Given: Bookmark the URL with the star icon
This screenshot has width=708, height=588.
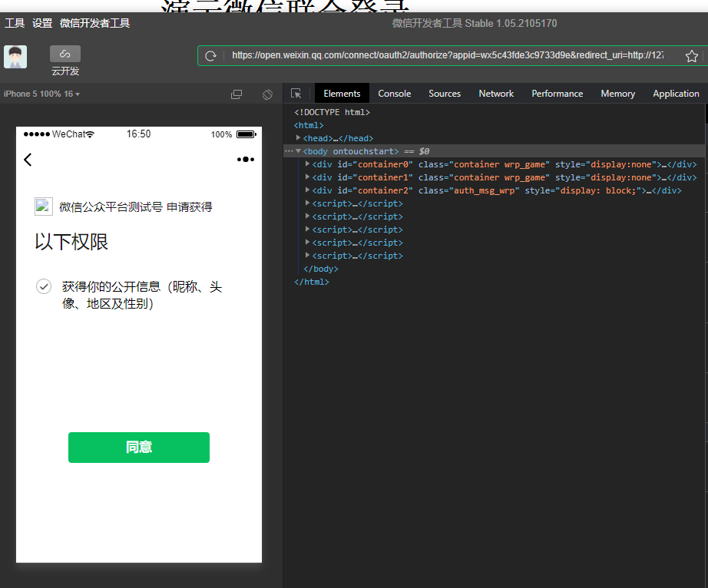Looking at the screenshot, I should [691, 56].
